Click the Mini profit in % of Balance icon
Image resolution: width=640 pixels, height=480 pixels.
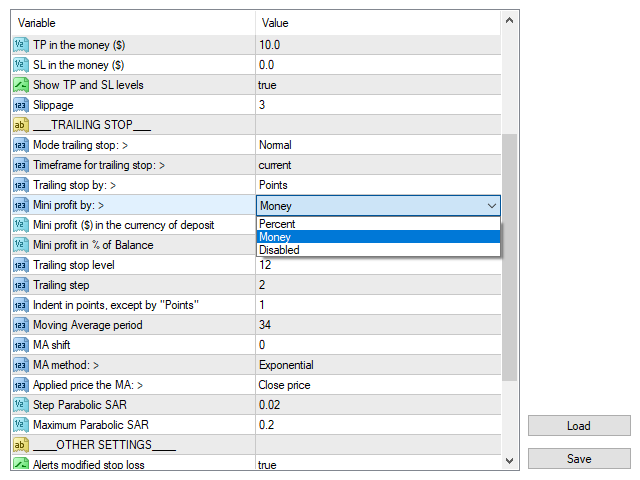[x=21, y=245]
